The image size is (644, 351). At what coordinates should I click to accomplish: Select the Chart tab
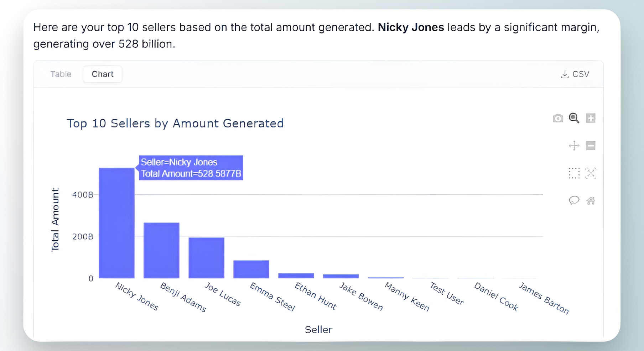102,74
